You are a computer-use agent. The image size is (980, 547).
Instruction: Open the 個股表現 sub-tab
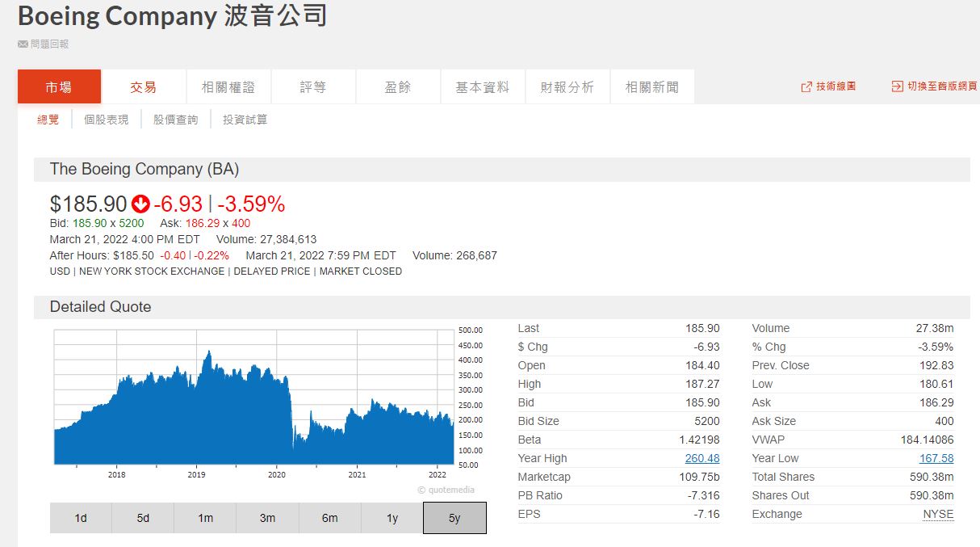[107, 120]
